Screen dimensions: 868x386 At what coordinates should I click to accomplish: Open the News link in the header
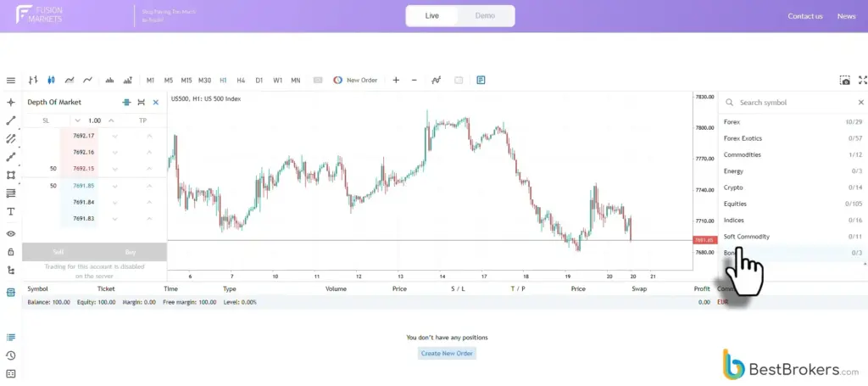847,16
